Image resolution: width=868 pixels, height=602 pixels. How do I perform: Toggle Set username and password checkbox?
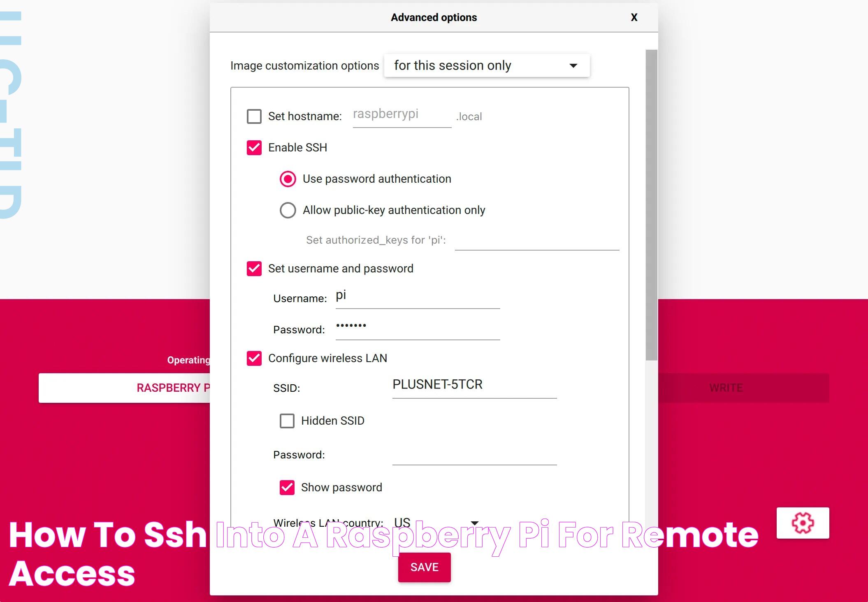click(255, 268)
